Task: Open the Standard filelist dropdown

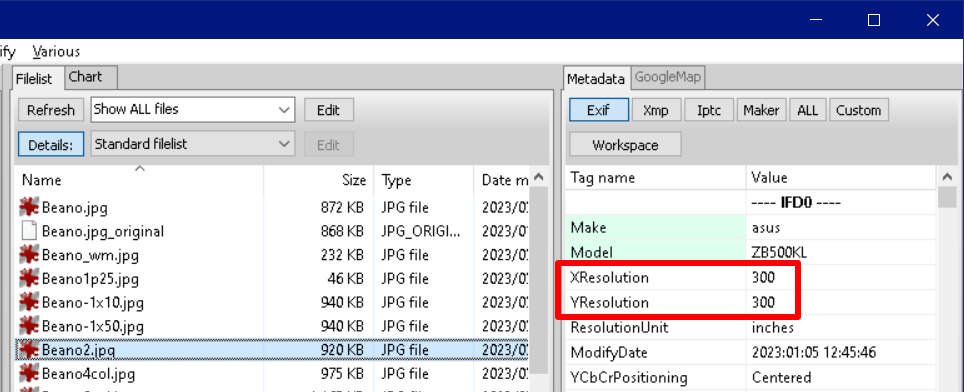Action: pos(193,144)
